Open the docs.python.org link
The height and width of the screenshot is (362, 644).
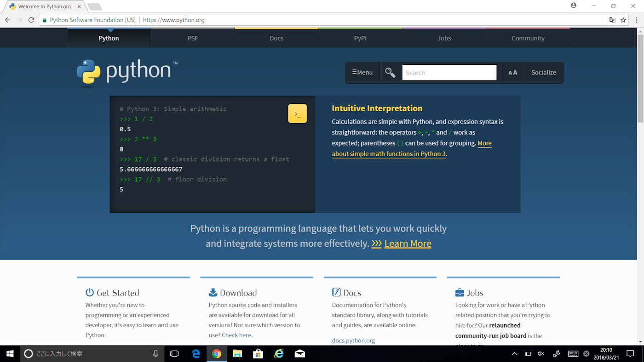coord(353,341)
